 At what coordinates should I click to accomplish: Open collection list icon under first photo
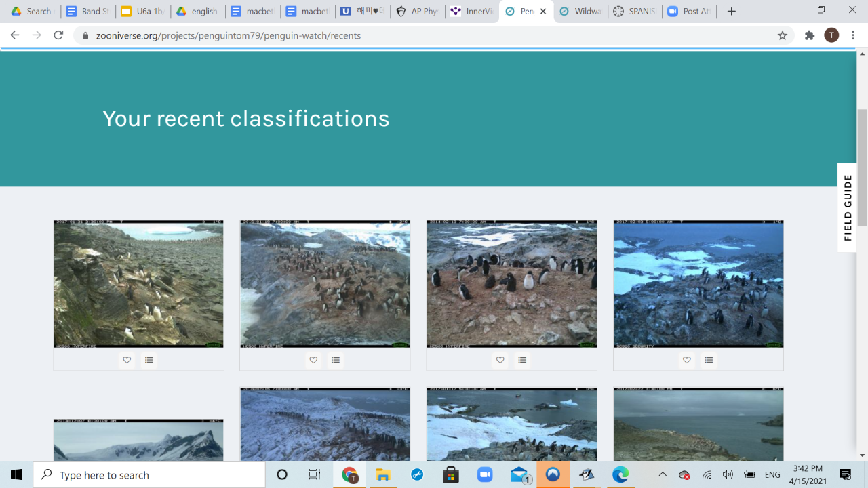(149, 360)
